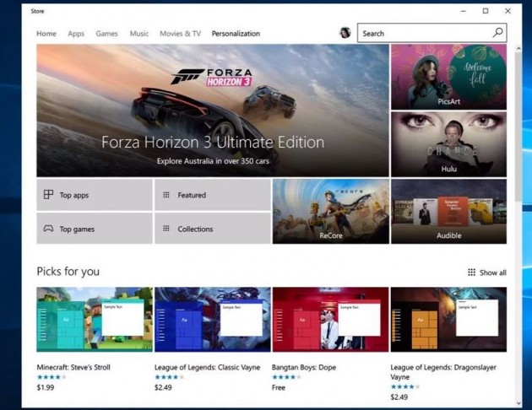Click the League of Legends: Dragonslayer Vayne title

tap(443, 372)
